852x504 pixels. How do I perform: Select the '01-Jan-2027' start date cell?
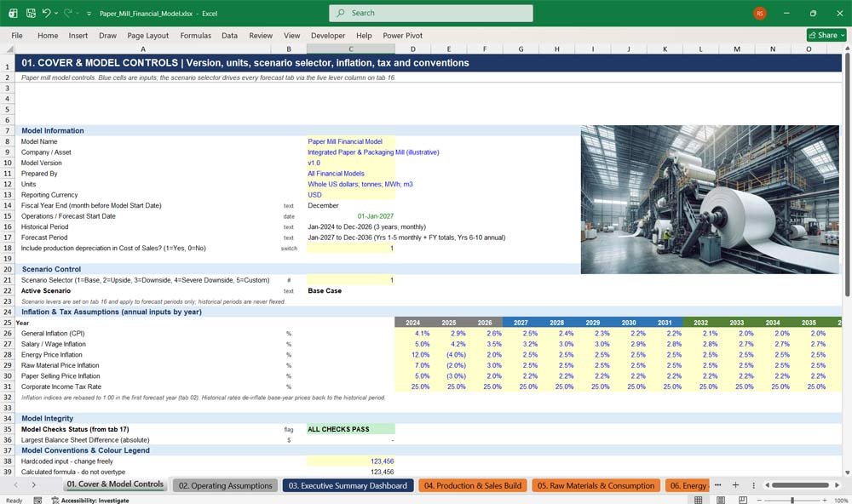350,216
